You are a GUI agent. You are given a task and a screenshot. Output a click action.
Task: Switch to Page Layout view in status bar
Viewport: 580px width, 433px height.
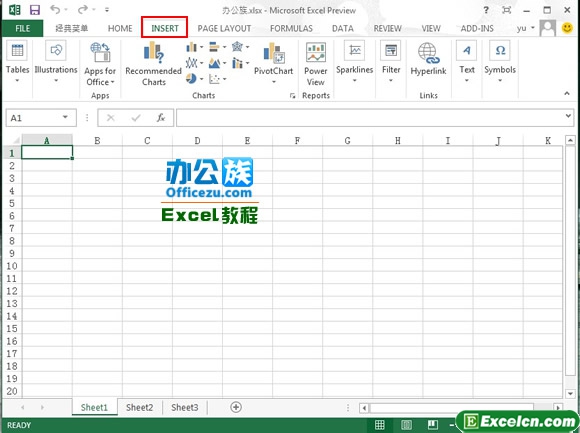pyautogui.click(x=406, y=425)
